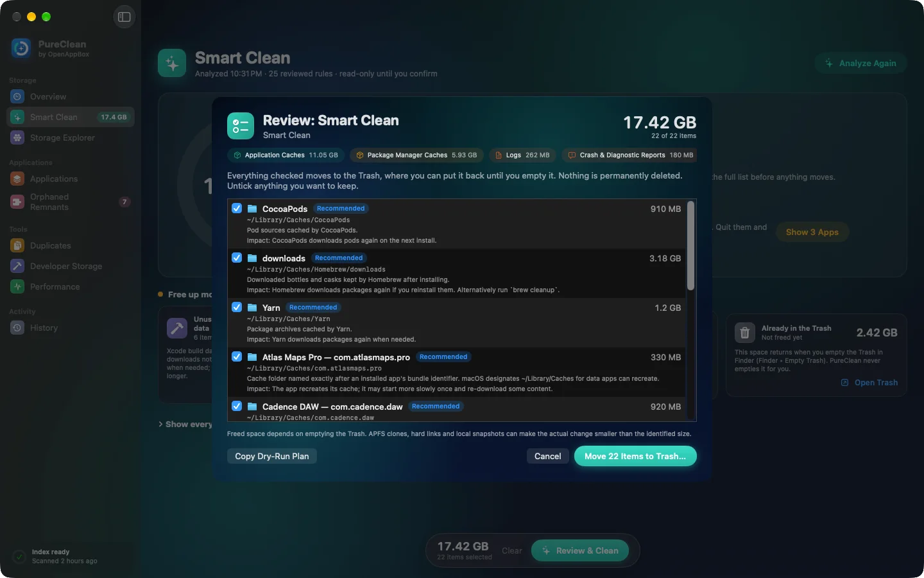924x578 pixels.
Task: Click the Developer Storage sidebar icon
Action: 17,266
